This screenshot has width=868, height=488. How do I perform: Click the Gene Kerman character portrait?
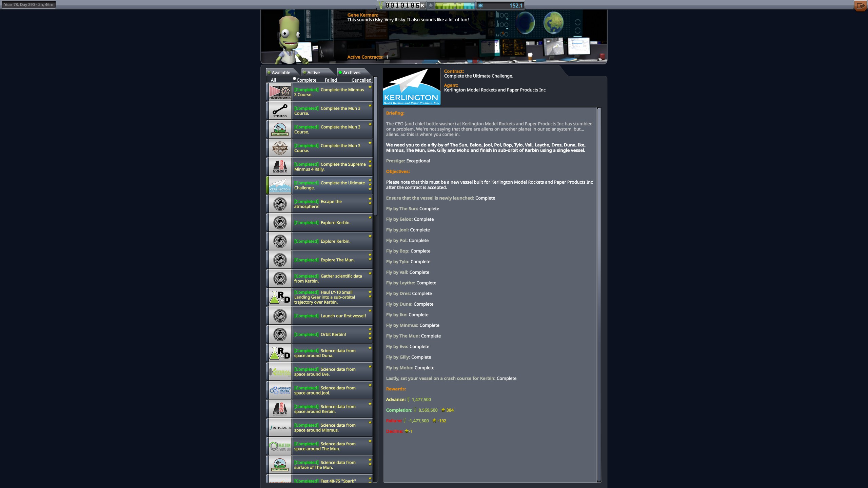[x=290, y=40]
